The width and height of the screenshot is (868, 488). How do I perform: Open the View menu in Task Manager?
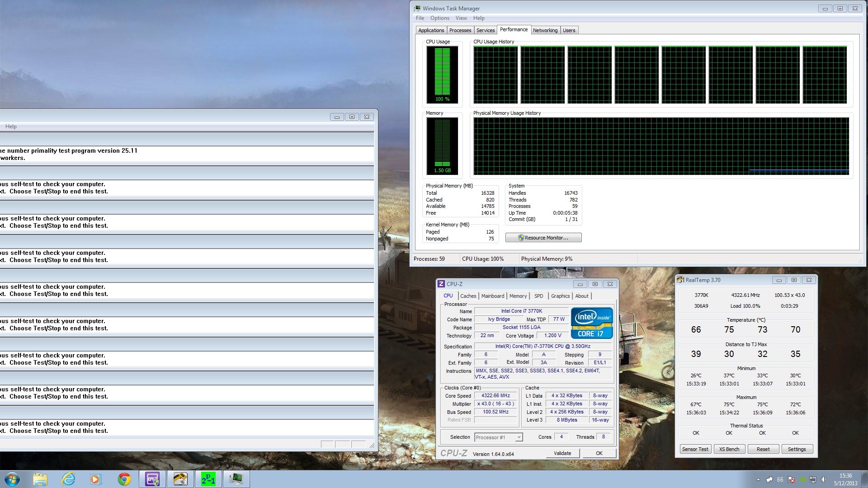pos(461,18)
